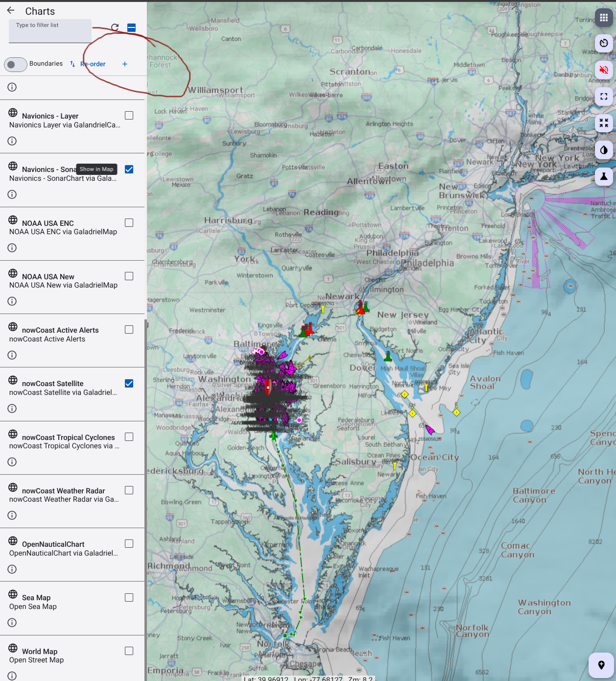Show info for Sea Map chart
616x681 pixels.
[12, 623]
